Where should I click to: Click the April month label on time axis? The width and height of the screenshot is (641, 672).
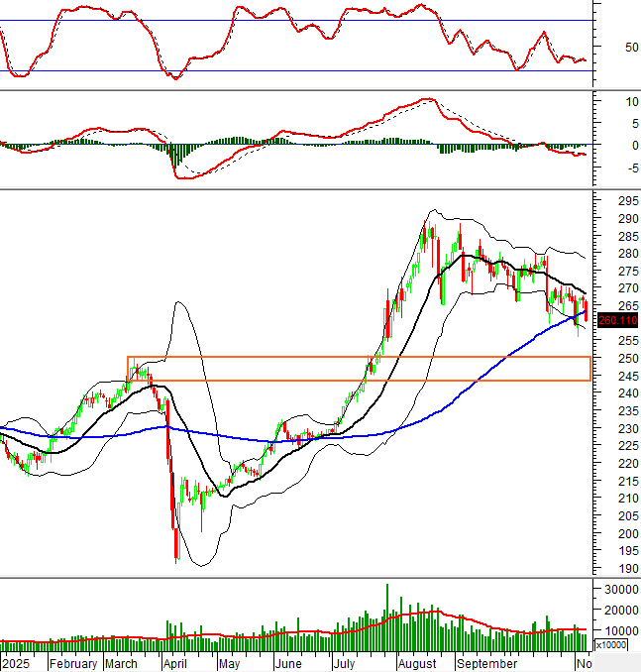pyautogui.click(x=177, y=664)
